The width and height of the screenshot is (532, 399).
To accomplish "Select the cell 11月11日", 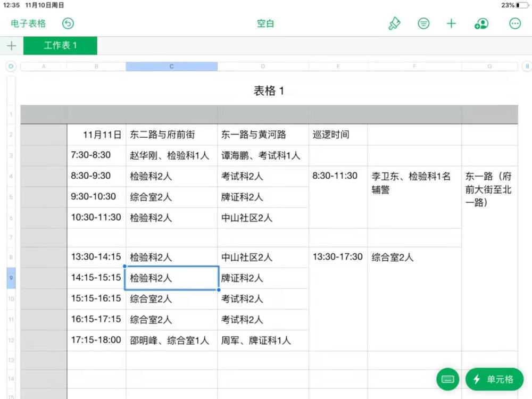I will pos(96,135).
